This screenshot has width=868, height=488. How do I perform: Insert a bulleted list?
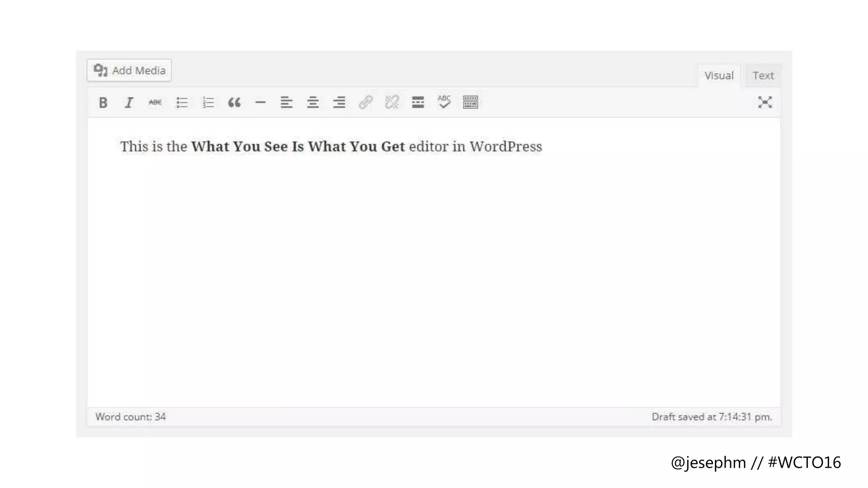[x=182, y=103]
